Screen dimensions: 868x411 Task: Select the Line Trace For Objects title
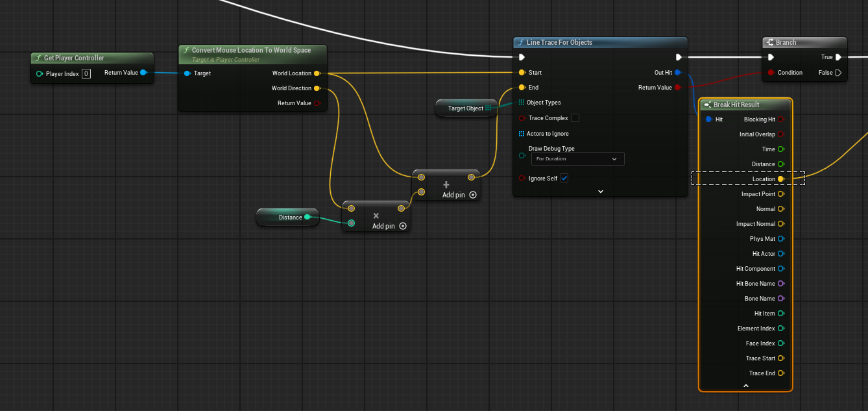559,42
